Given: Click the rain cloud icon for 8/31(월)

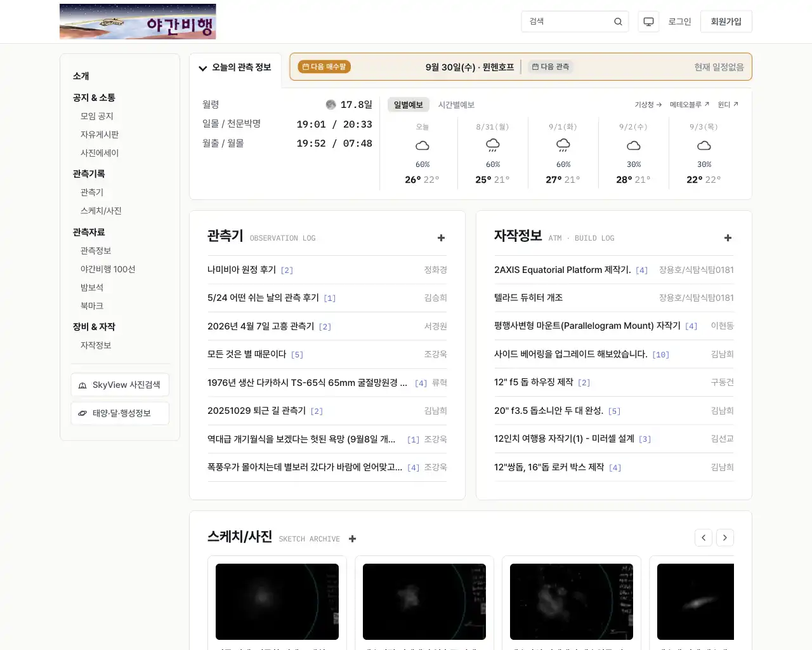Looking at the screenshot, I should pyautogui.click(x=493, y=145).
